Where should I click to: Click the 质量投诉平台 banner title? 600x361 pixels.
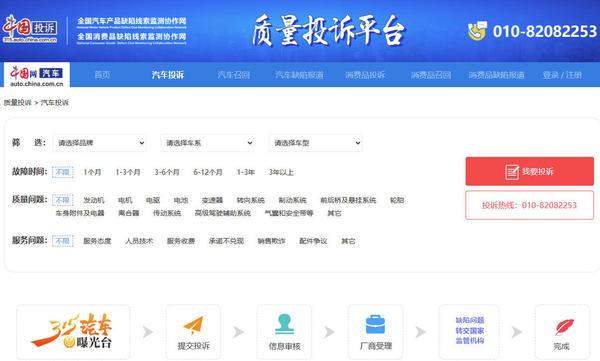328,31
